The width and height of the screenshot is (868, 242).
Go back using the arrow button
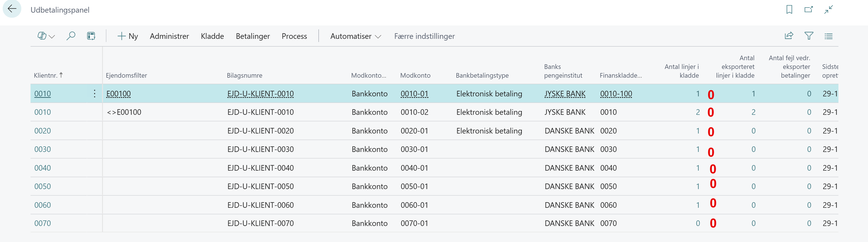[12, 9]
